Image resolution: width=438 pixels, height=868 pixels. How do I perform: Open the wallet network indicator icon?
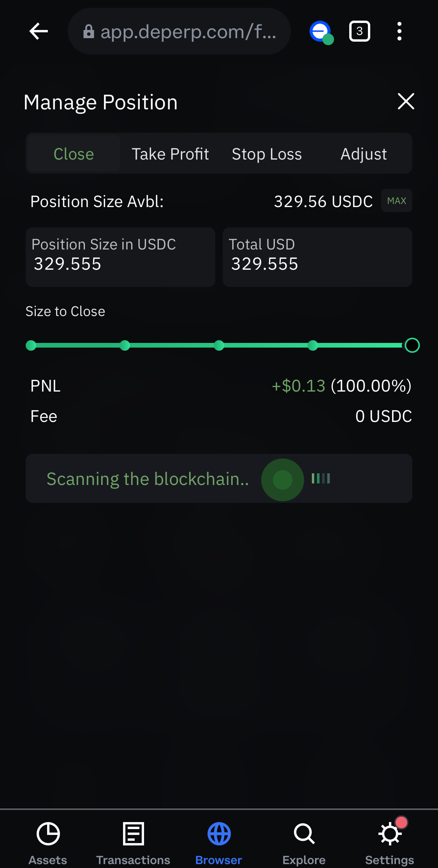(x=321, y=32)
